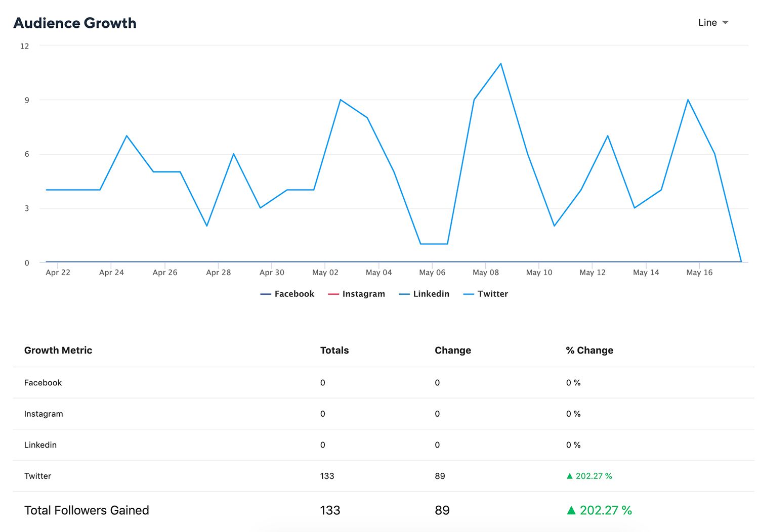The height and width of the screenshot is (532, 759).
Task: Click the green arrow in Total row
Action: 571,510
